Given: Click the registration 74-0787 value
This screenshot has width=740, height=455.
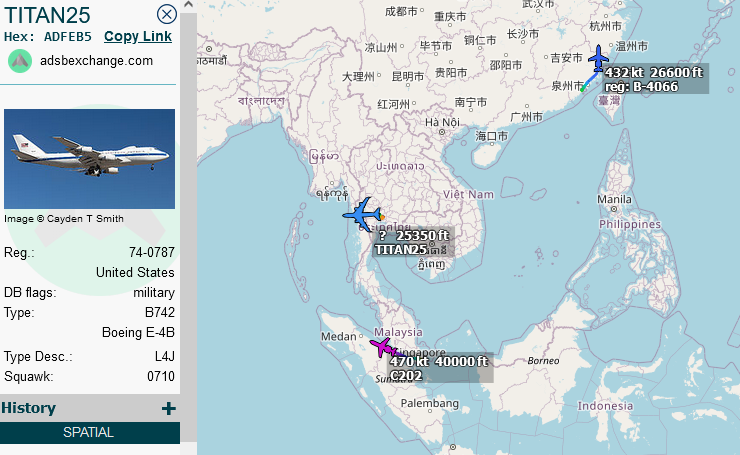Looking at the screenshot, I should (152, 253).
